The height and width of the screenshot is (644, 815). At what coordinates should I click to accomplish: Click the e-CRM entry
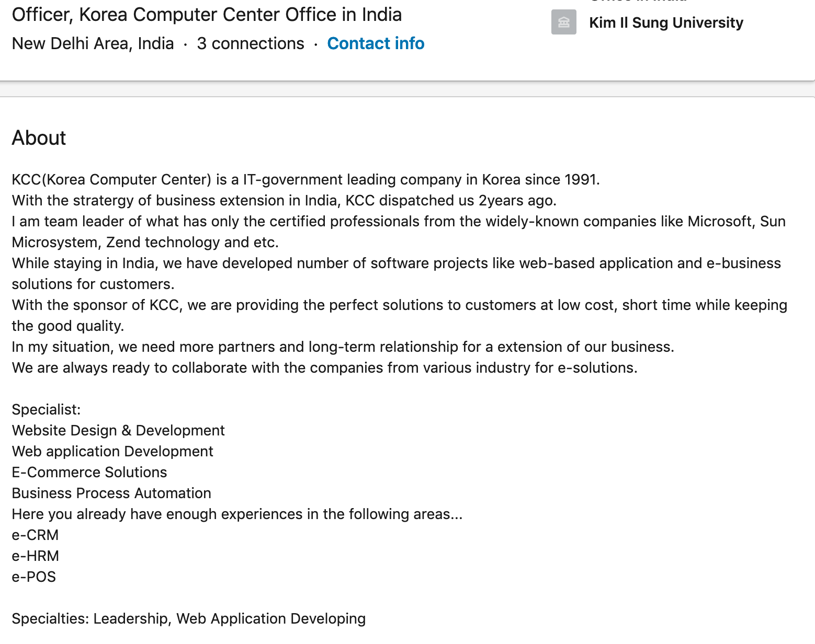35,535
